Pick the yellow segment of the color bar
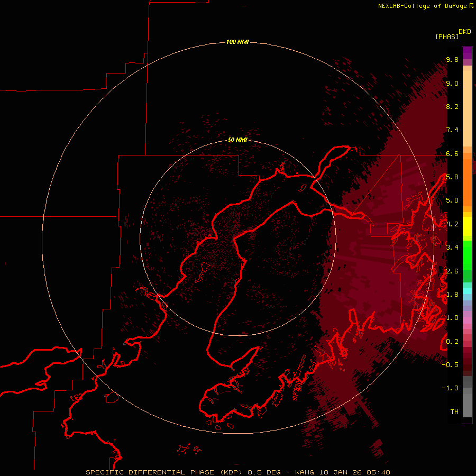Screen dimensions: 476x476 pyautogui.click(x=467, y=227)
